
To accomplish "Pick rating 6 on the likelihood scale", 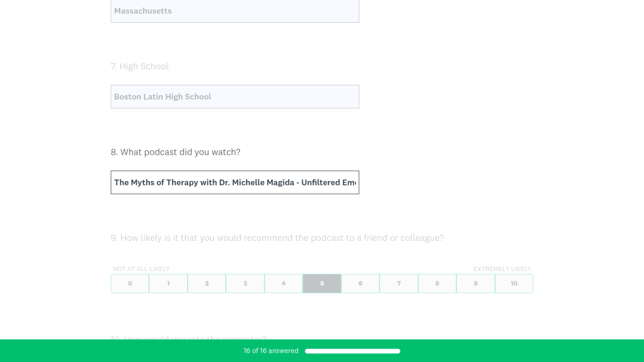I will coord(360,284).
